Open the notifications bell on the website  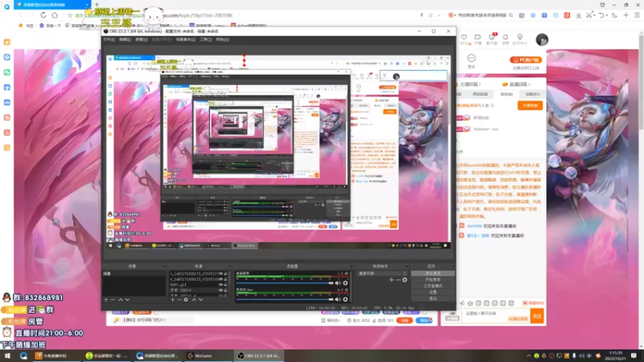click(506, 37)
